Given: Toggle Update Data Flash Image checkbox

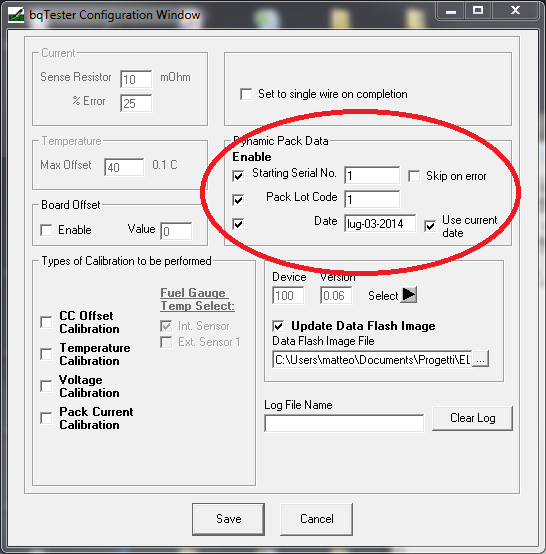Looking at the screenshot, I should [278, 326].
